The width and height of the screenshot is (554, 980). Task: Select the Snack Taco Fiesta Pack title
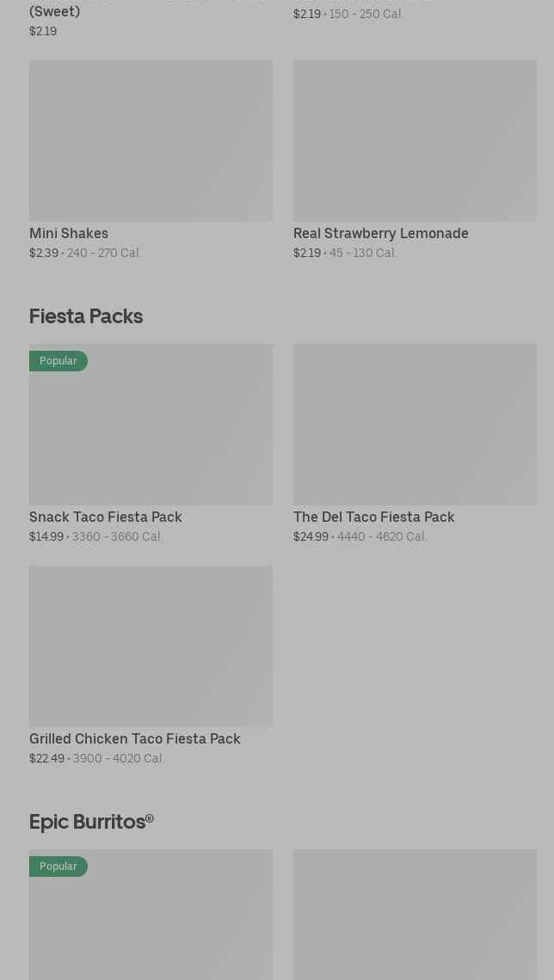[x=106, y=517]
